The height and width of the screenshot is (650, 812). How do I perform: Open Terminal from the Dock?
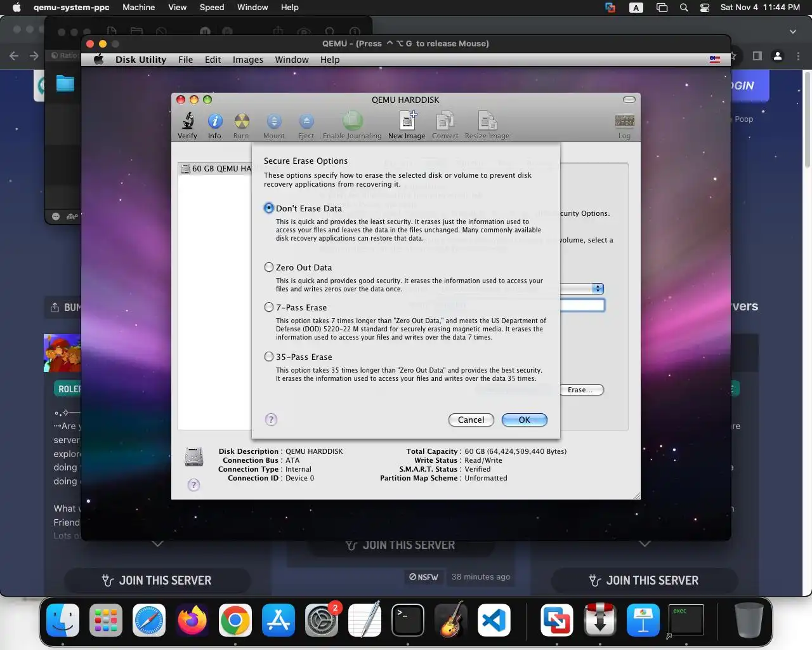(x=408, y=620)
